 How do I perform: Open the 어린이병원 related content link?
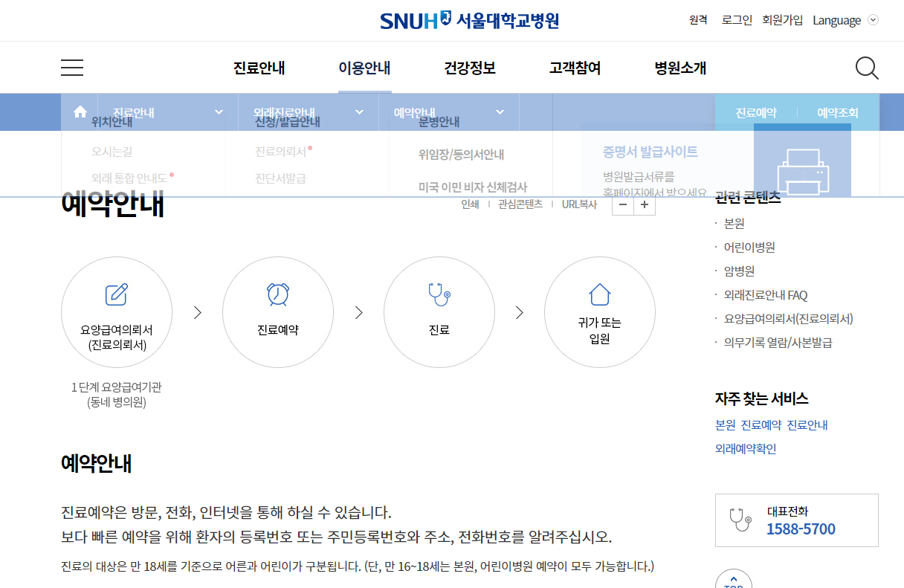(749, 247)
